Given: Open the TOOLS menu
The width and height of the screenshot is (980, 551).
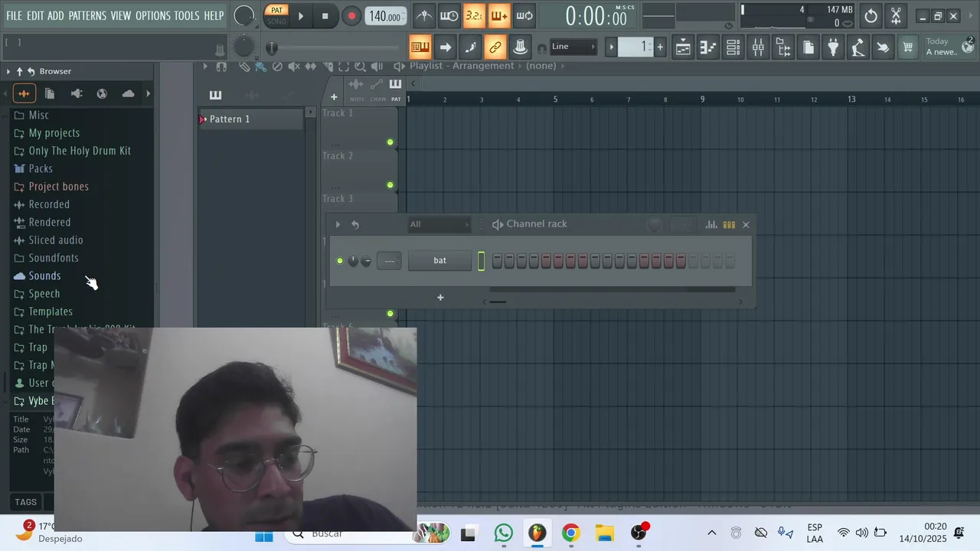Looking at the screenshot, I should click(x=187, y=15).
